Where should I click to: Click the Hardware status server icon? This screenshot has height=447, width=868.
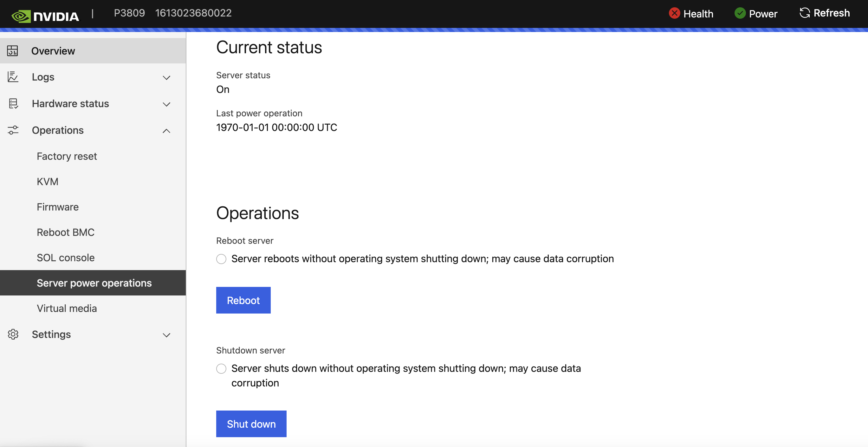13,103
